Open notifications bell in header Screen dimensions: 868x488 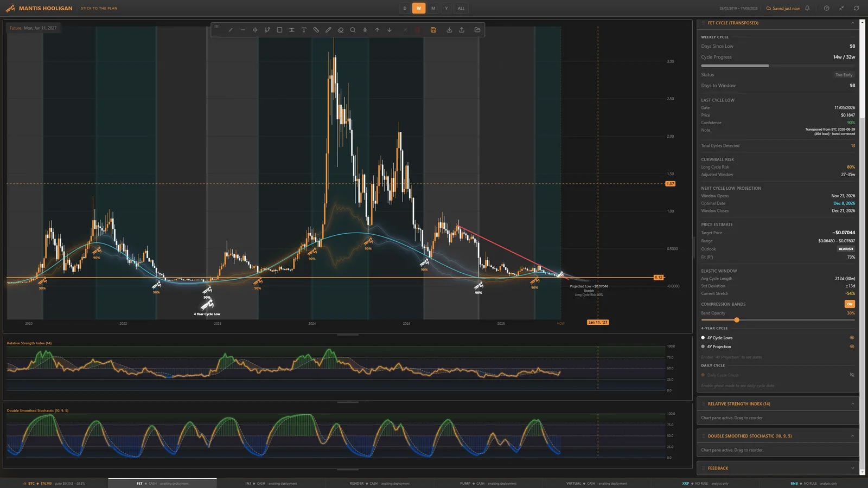pyautogui.click(x=807, y=8)
